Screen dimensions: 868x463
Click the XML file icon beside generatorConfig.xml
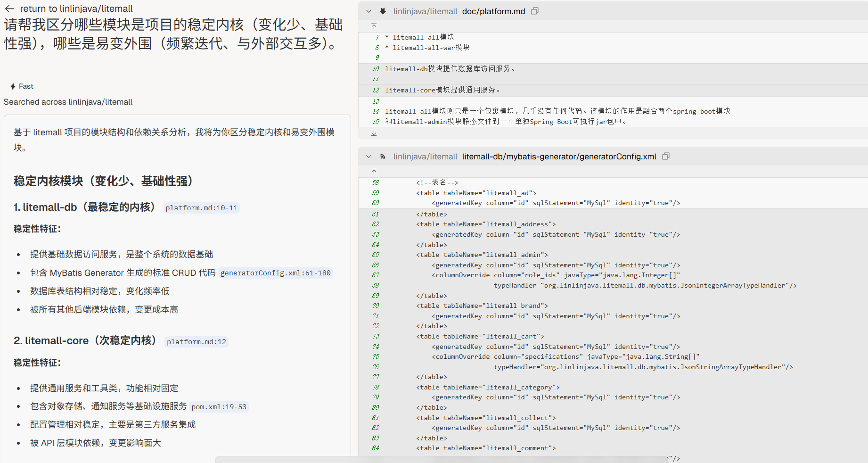point(383,157)
